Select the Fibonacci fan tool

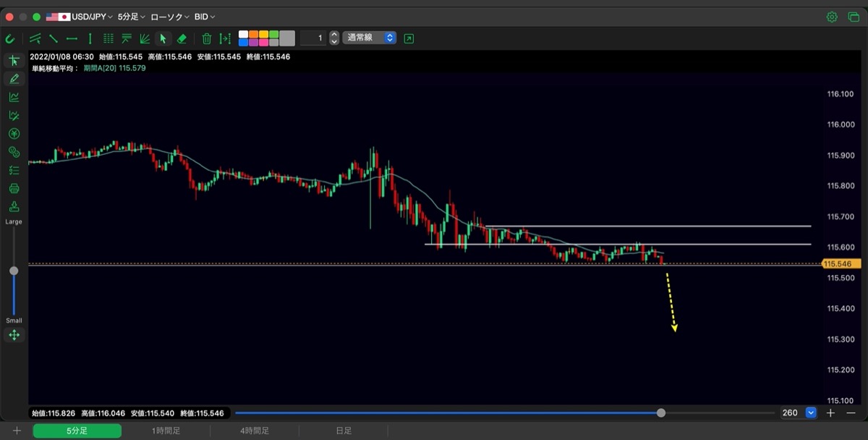point(145,38)
